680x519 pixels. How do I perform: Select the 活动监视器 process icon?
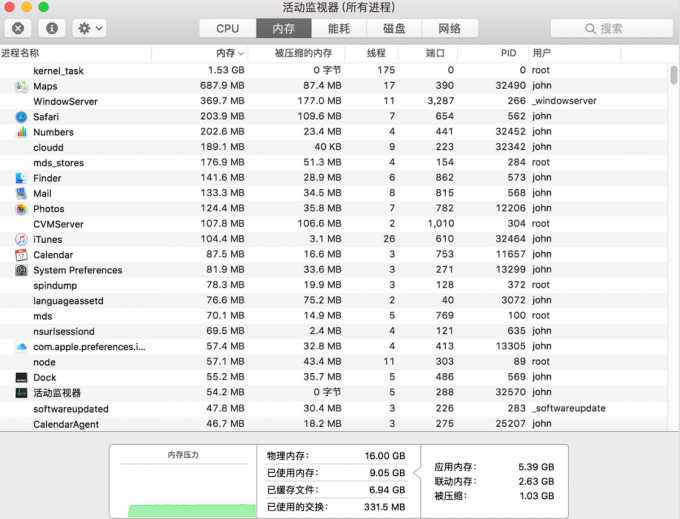[21, 393]
